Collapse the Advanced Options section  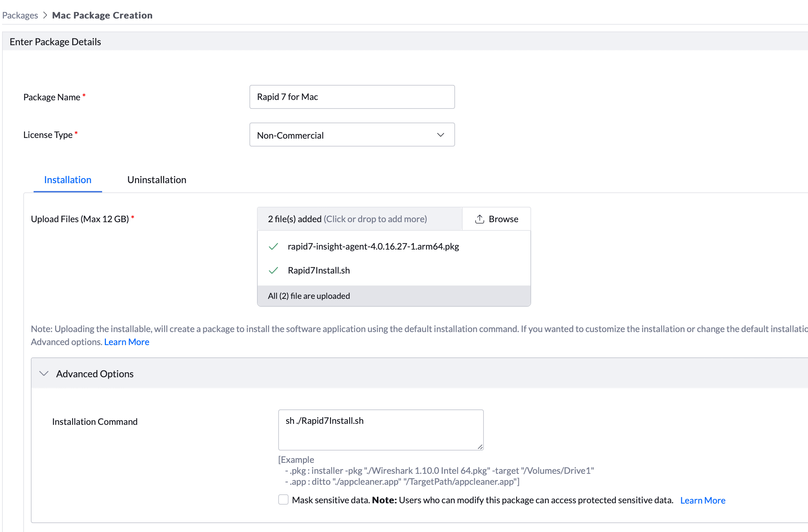(x=44, y=373)
